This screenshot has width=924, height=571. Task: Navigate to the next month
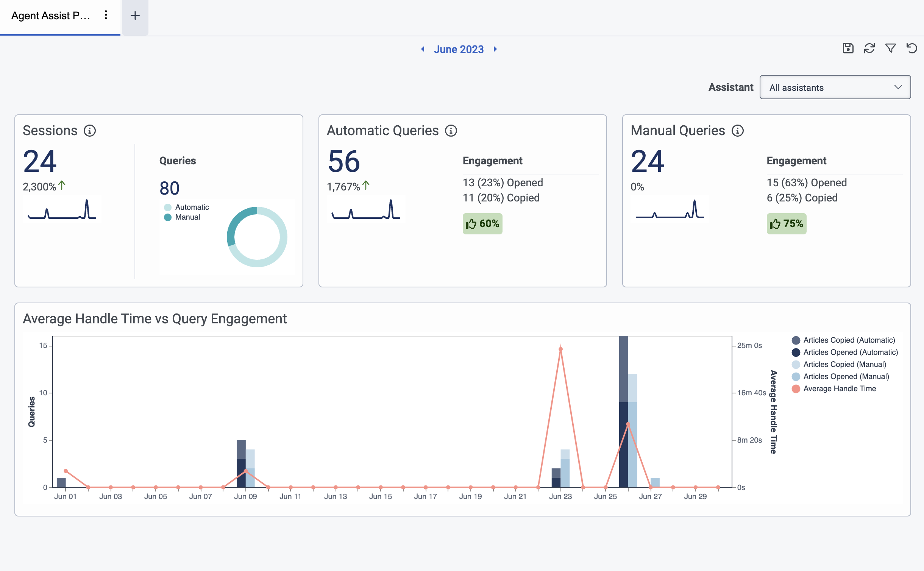point(495,49)
